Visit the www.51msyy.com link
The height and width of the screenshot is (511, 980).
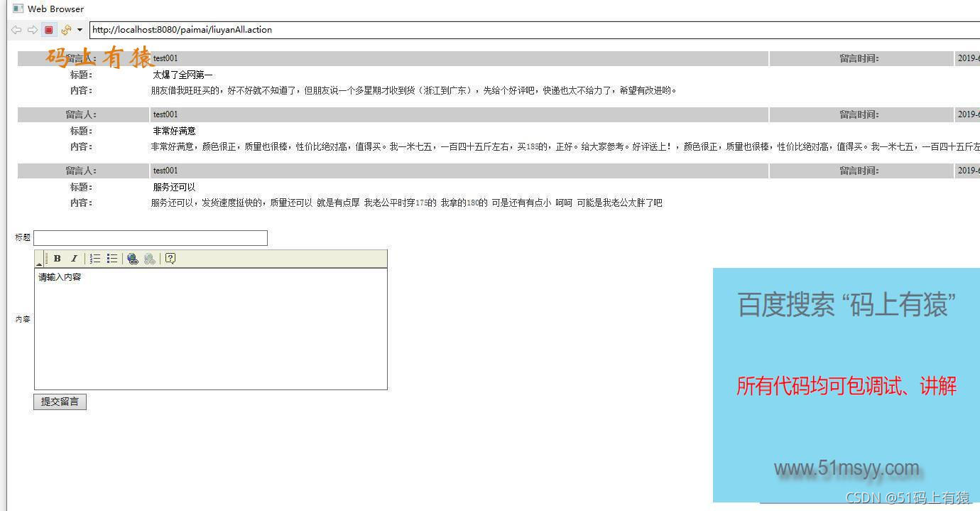click(x=846, y=468)
